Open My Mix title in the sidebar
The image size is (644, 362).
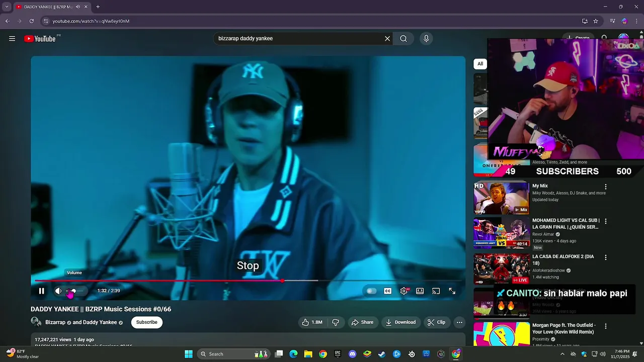coord(540,186)
